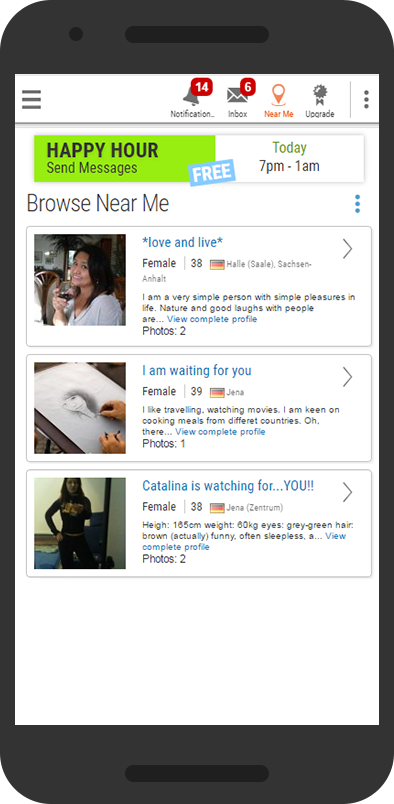Click the German flag beside Halle (Saale)

[218, 265]
